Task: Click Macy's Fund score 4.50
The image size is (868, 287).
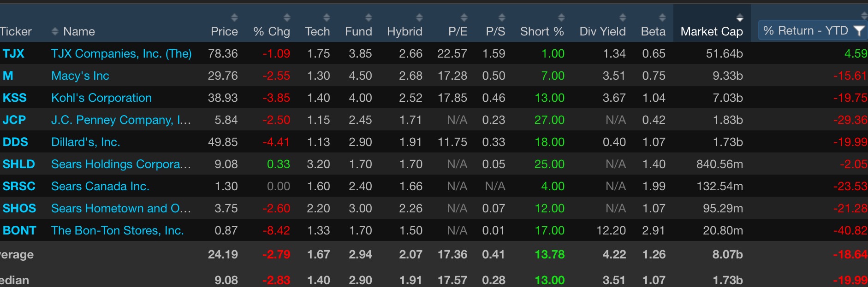Action: pos(361,76)
